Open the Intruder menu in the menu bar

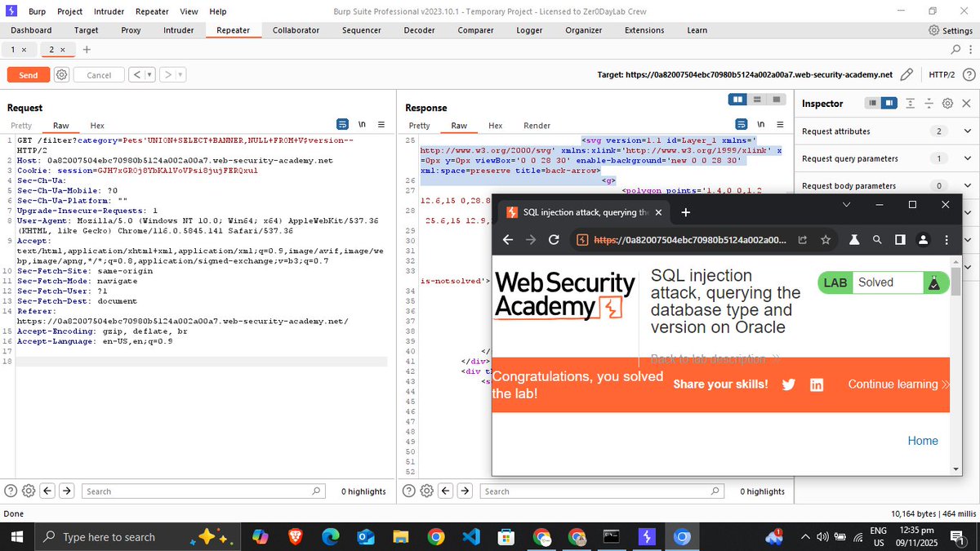pyautogui.click(x=109, y=11)
